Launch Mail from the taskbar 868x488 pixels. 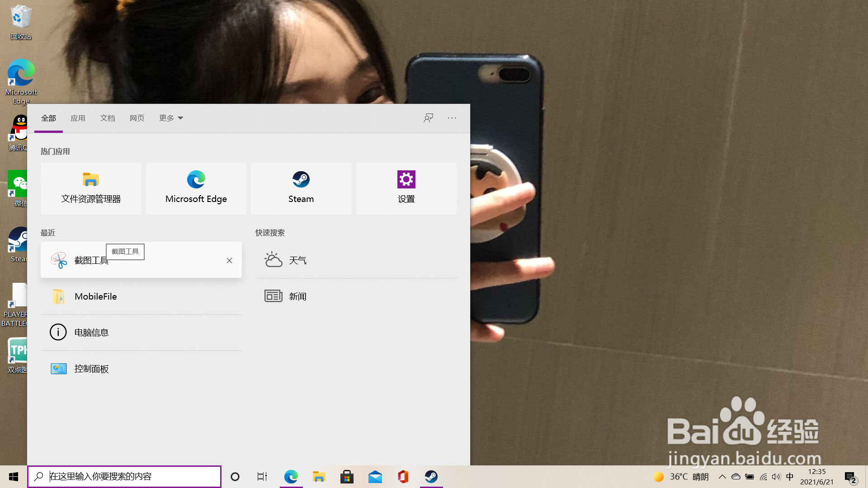[x=375, y=477]
